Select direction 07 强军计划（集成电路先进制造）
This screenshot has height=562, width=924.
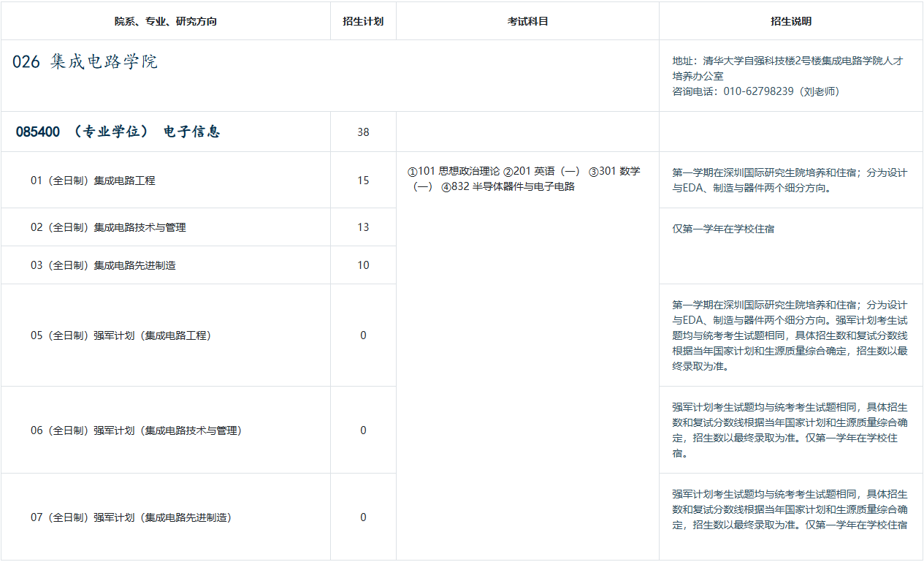pyautogui.click(x=131, y=517)
